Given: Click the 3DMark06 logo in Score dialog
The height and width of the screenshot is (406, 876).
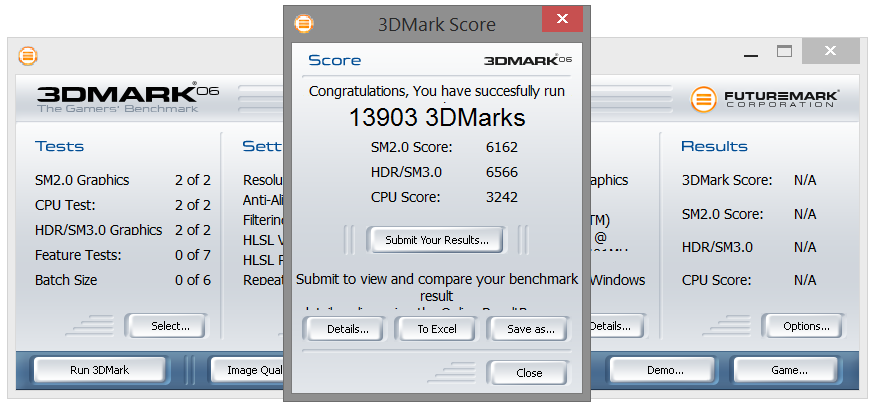Looking at the screenshot, I should click(528, 60).
